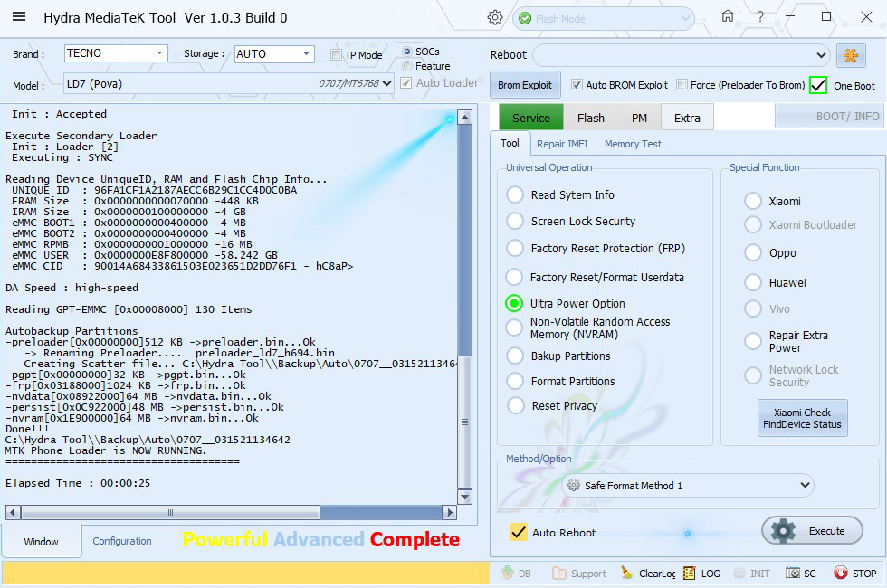Enable the TP Mode checkbox
This screenshot has width=887, height=588.
pos(336,55)
